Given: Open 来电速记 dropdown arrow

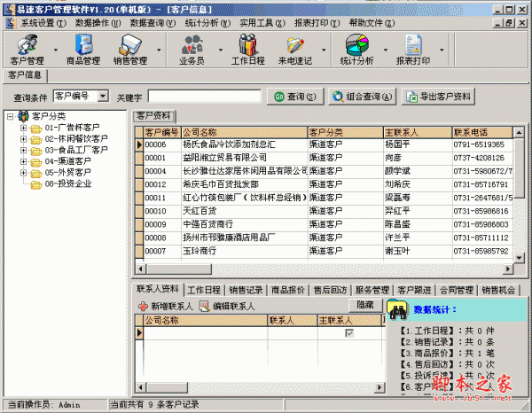Looking at the screenshot, I should click(x=324, y=50).
